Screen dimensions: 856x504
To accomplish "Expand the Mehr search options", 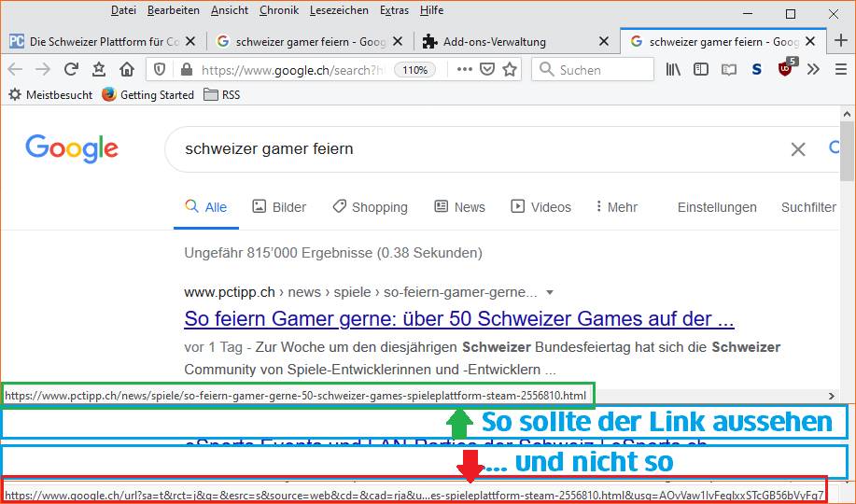I will click(x=616, y=207).
